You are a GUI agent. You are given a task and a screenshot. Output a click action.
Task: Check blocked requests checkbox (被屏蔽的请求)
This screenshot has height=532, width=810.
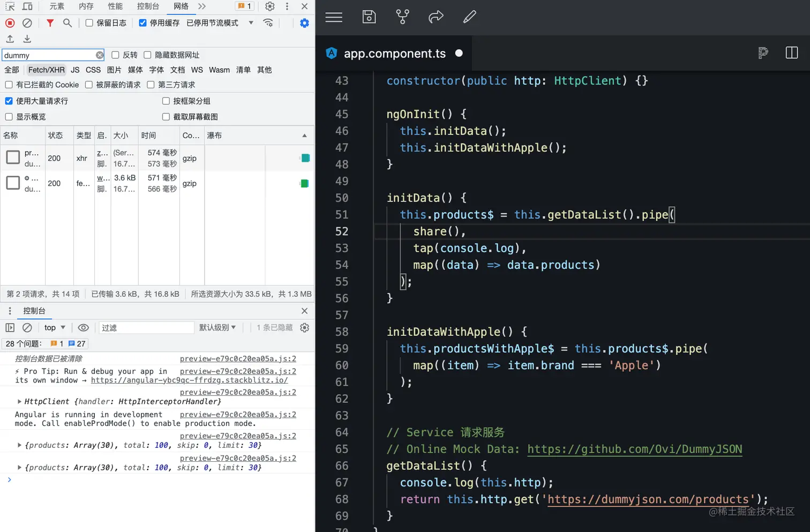89,85
